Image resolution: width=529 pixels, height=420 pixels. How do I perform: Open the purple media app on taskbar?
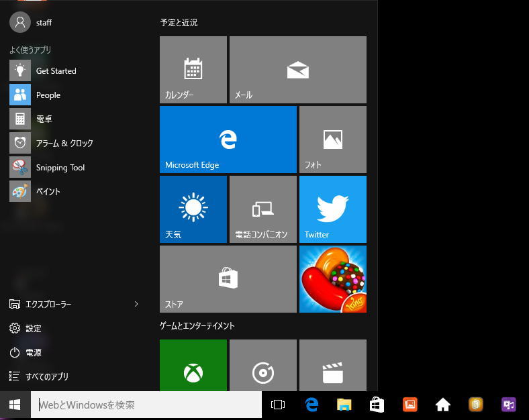pyautogui.click(x=509, y=405)
